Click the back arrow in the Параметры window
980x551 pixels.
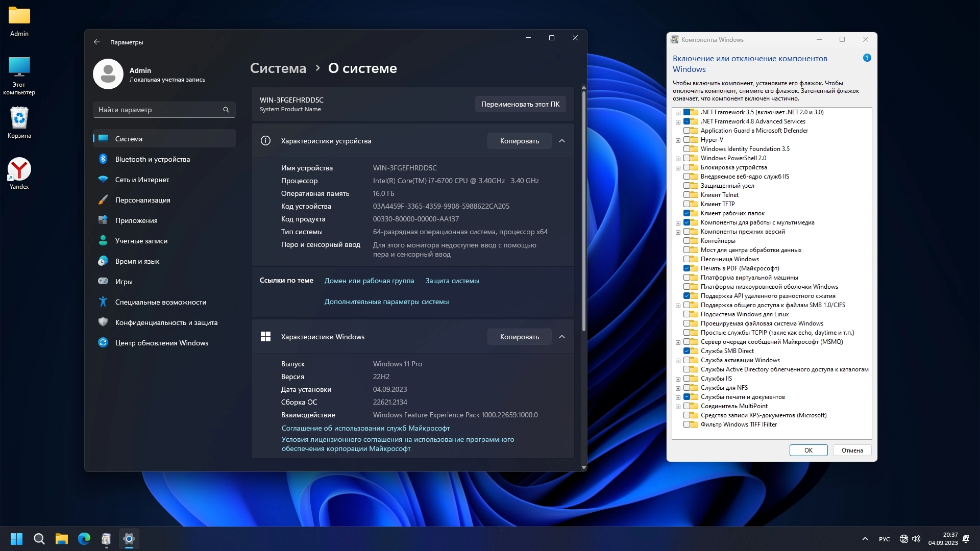point(97,42)
